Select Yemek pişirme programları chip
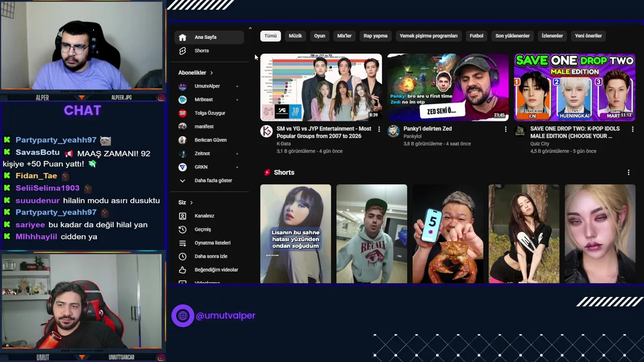 (429, 36)
